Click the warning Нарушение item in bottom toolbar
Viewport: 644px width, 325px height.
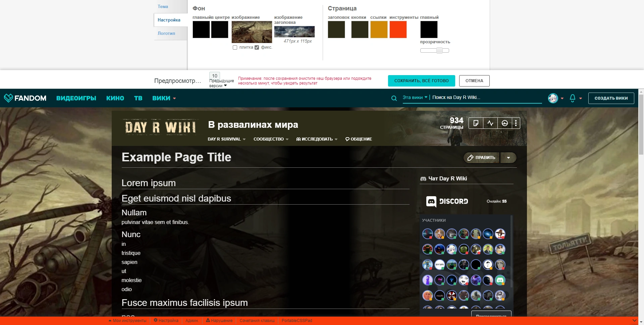(x=219, y=321)
